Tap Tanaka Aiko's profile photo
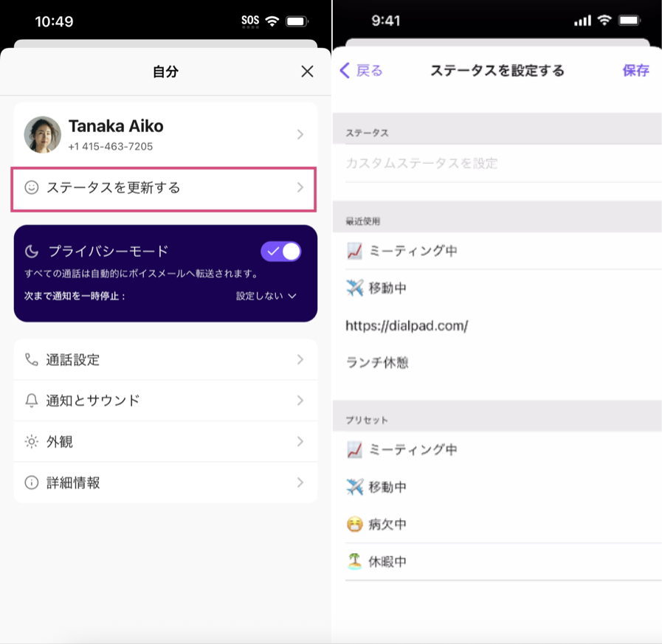 pos(43,134)
